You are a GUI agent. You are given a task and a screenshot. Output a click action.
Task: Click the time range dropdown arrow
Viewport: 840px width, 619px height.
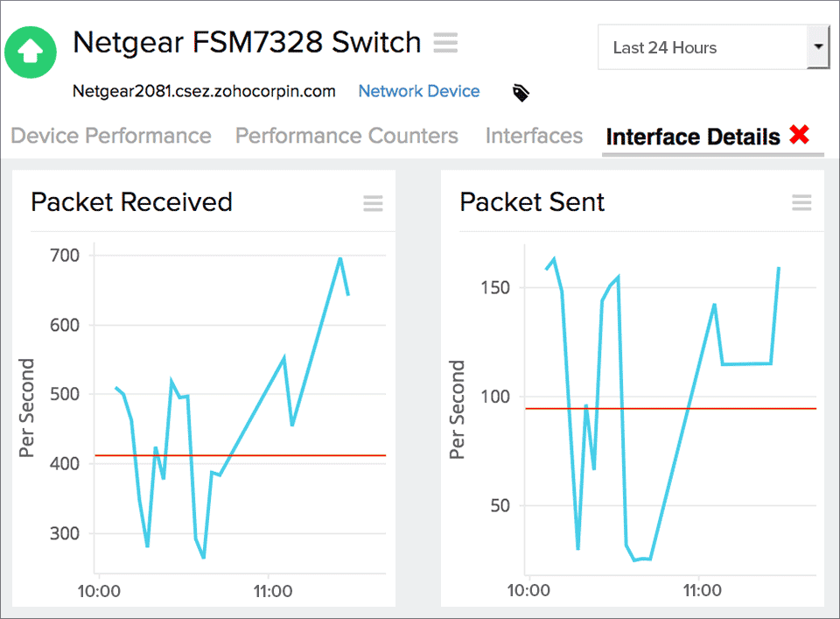click(x=819, y=48)
